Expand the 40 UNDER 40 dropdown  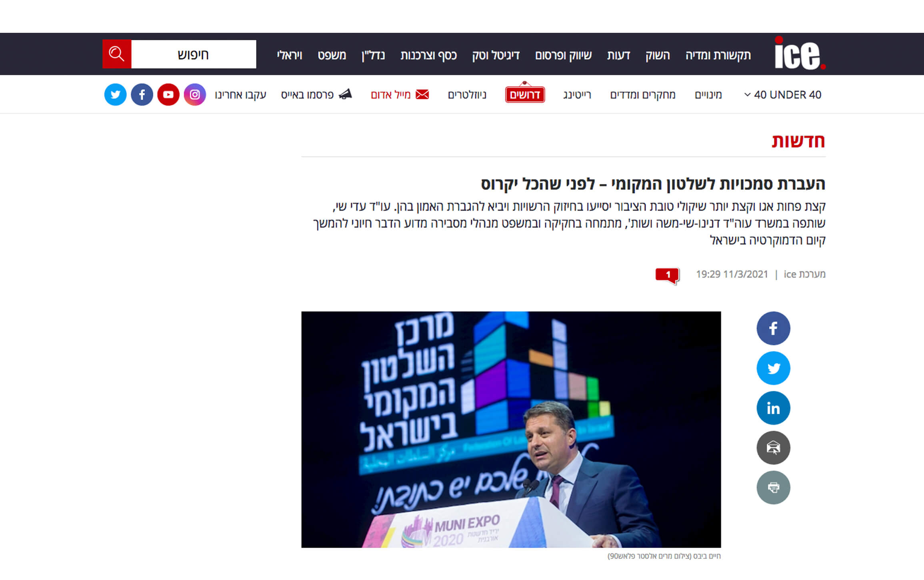(x=782, y=95)
